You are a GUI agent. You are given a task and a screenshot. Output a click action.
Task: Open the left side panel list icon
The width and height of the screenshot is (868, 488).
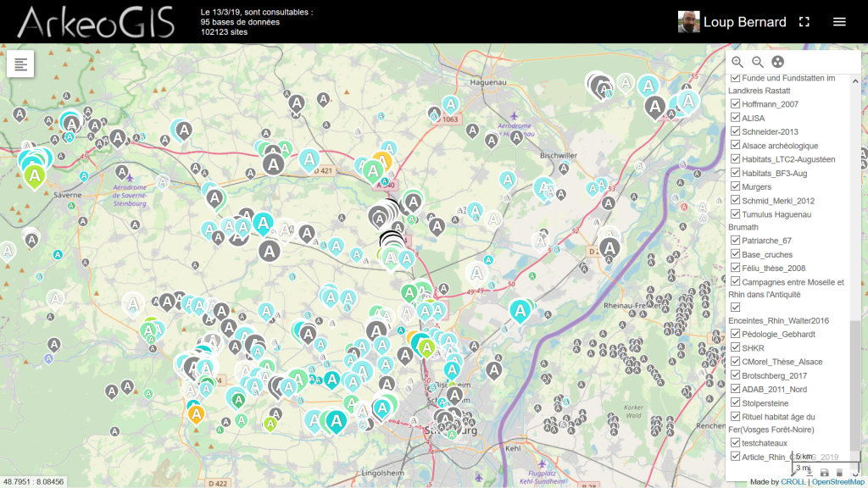pos(20,64)
